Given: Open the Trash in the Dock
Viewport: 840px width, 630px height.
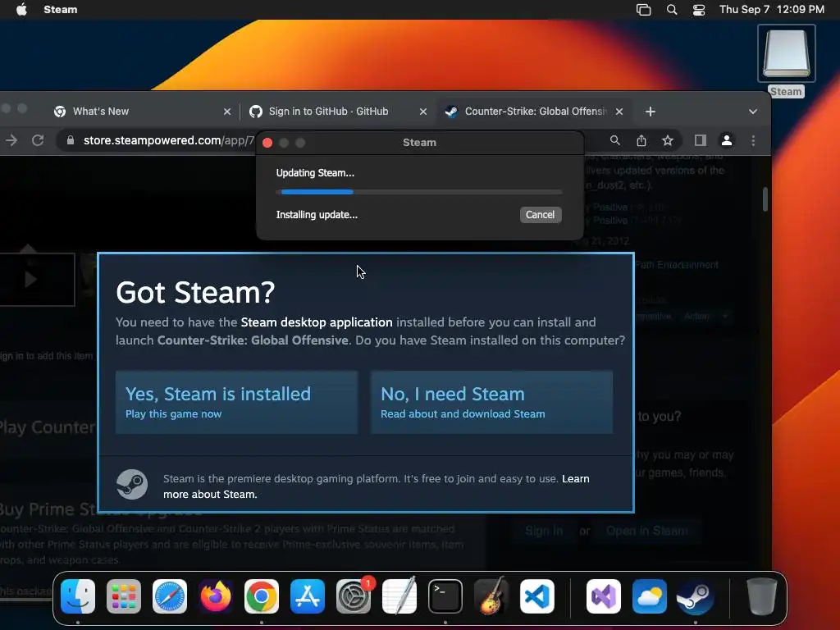Looking at the screenshot, I should coord(761,596).
